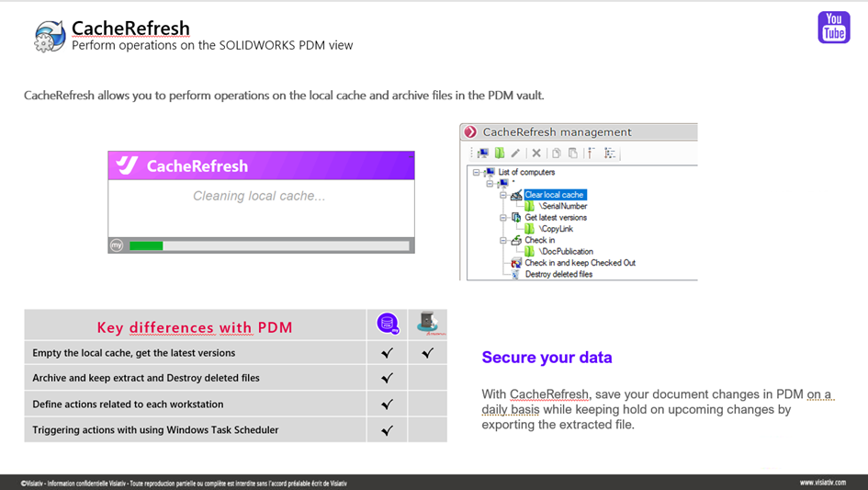Click Triggering actions with Windows Task Scheduler text
Image resolution: width=868 pixels, height=490 pixels.
coord(155,430)
